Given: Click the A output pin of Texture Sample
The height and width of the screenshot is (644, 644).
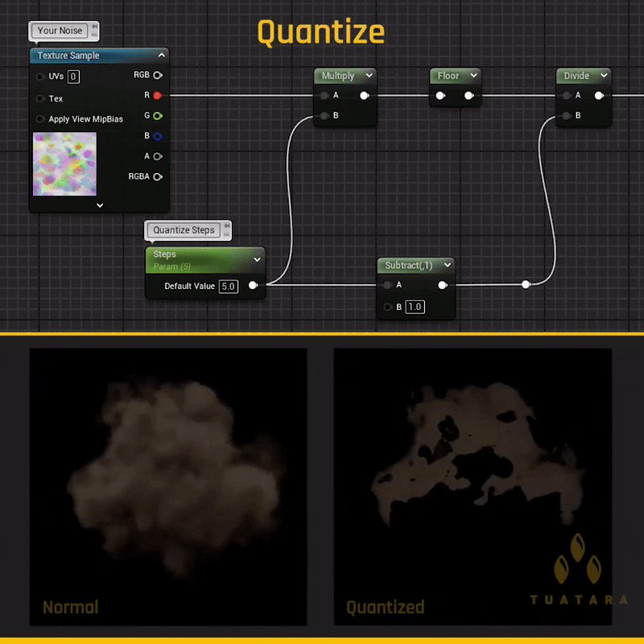Looking at the screenshot, I should coord(158,156).
